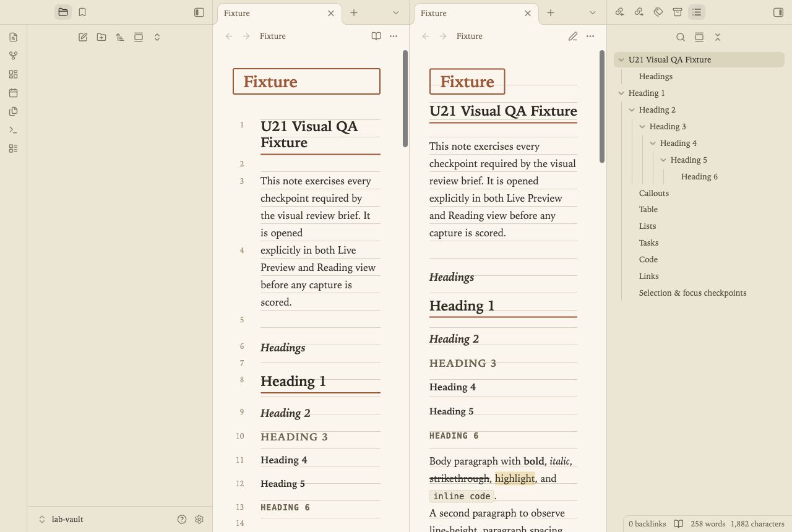The height and width of the screenshot is (532, 792).
Task: Click the insert template ribbon icon
Action: coord(14,111)
